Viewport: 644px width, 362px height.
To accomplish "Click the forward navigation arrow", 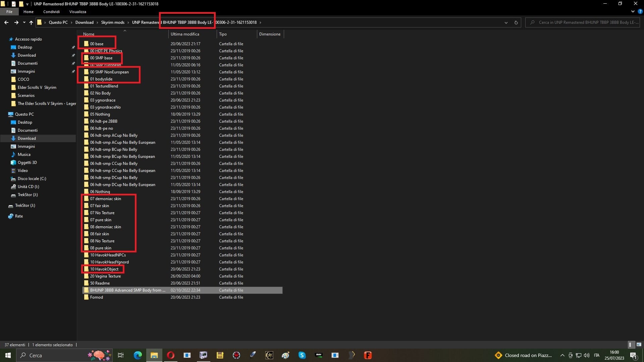I will tap(16, 22).
